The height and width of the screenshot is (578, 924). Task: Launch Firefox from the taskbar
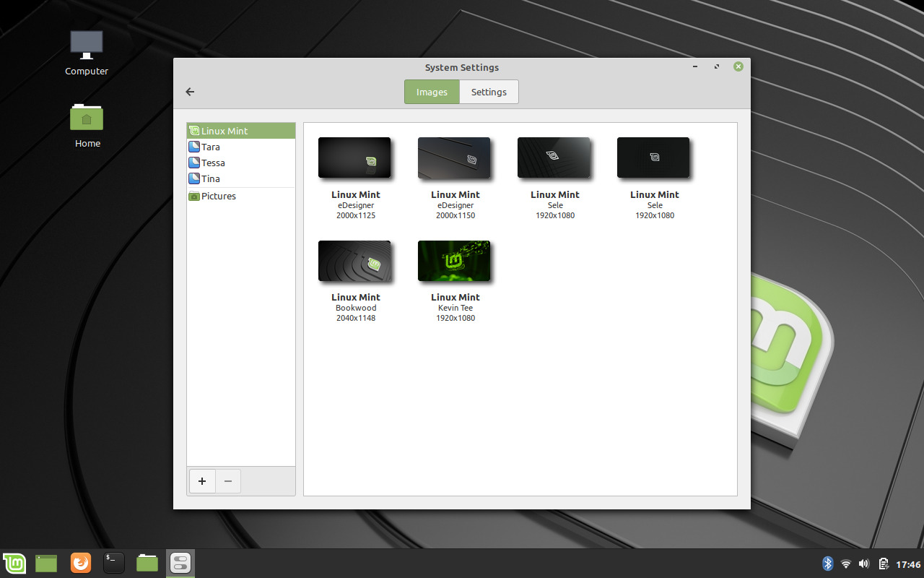click(x=80, y=563)
